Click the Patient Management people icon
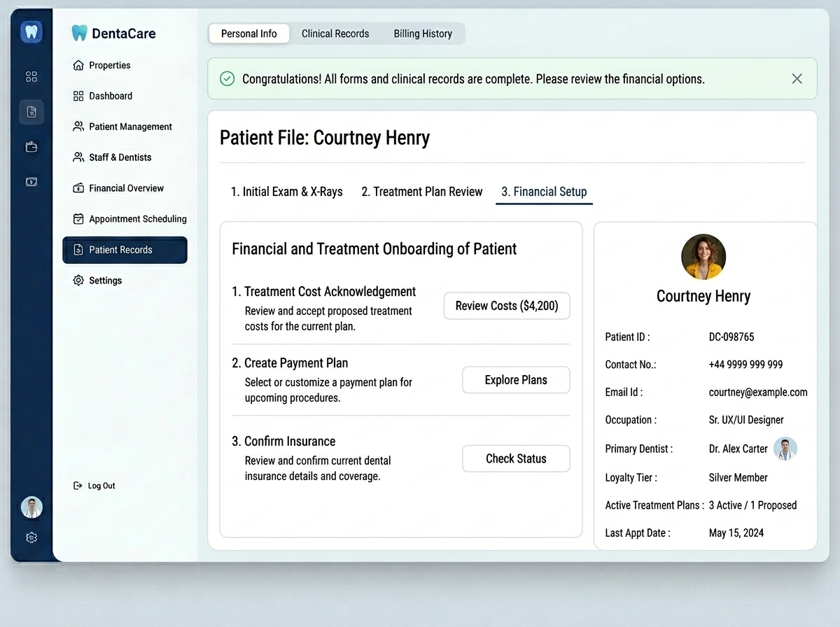The height and width of the screenshot is (627, 840). (78, 127)
